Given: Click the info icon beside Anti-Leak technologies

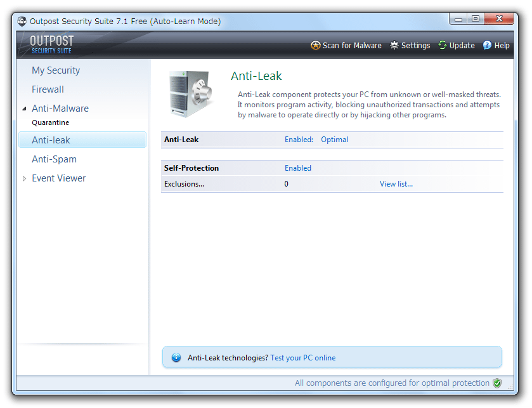Looking at the screenshot, I should pyautogui.click(x=176, y=357).
